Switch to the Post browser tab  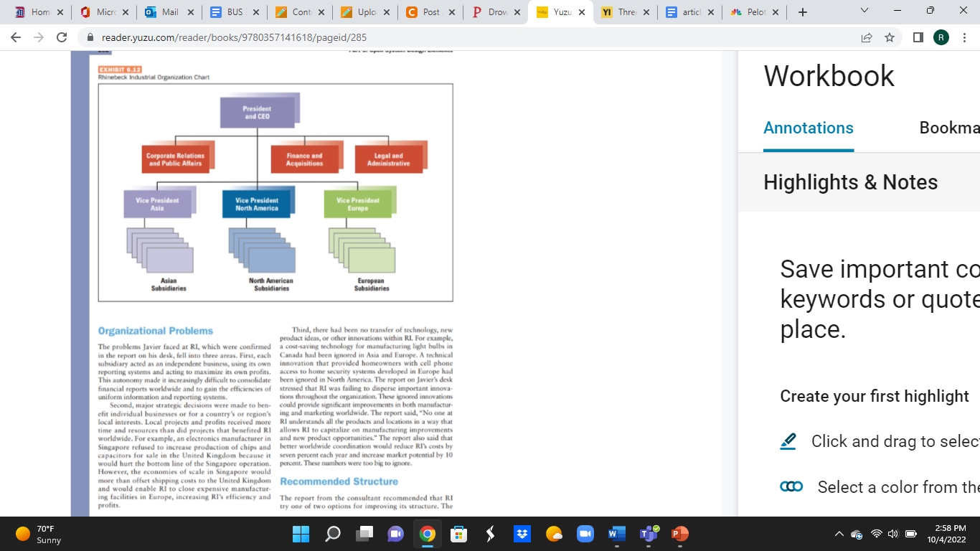[430, 12]
